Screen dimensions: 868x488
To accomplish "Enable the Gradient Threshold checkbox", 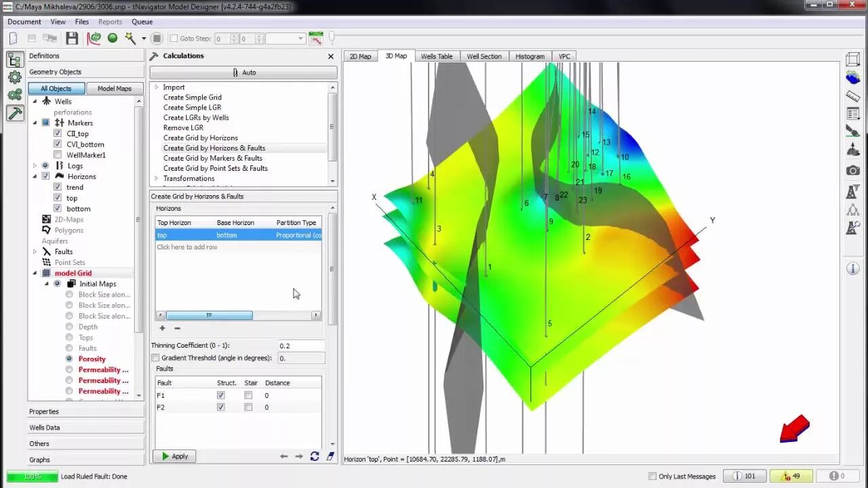I will [155, 358].
